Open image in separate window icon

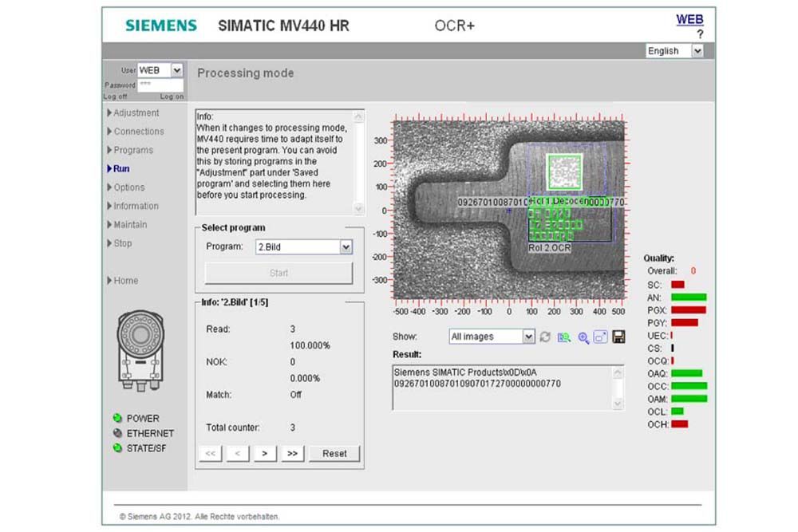[x=601, y=337]
